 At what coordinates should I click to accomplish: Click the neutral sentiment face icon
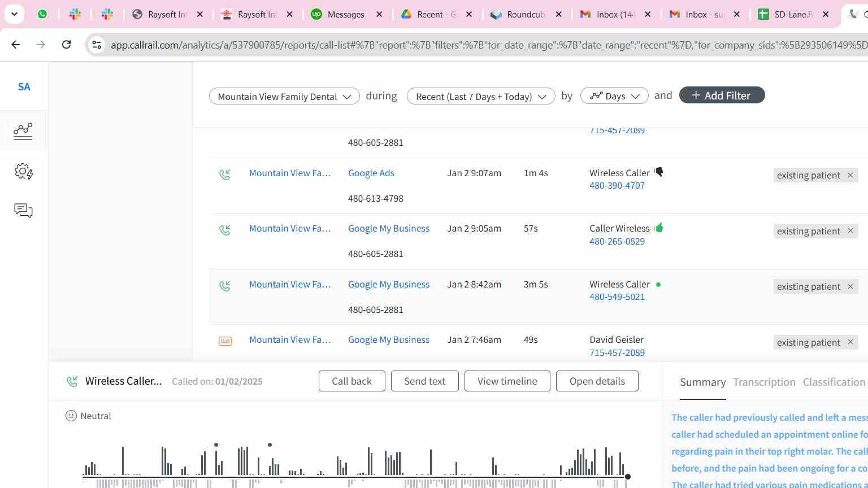(71, 416)
